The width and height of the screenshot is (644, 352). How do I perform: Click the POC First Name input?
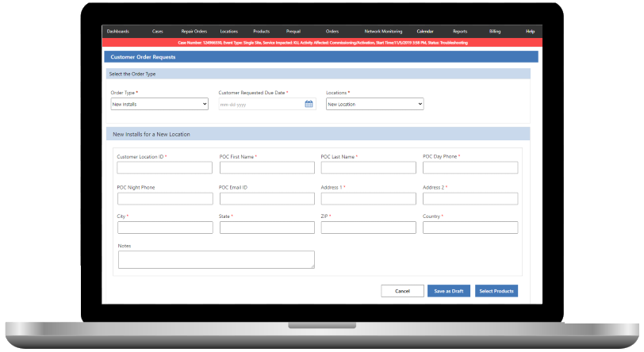point(266,168)
